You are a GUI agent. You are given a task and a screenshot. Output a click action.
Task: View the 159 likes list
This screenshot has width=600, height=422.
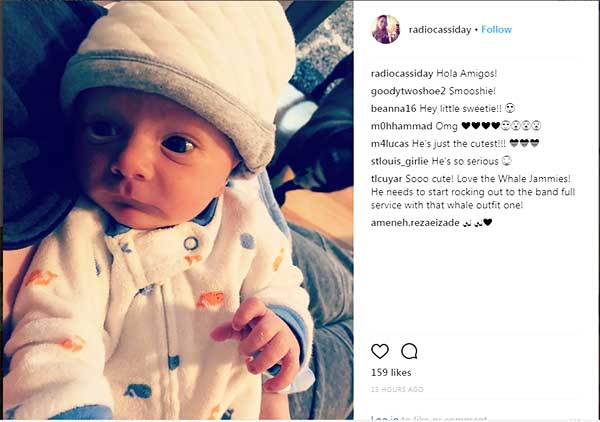[x=391, y=373]
